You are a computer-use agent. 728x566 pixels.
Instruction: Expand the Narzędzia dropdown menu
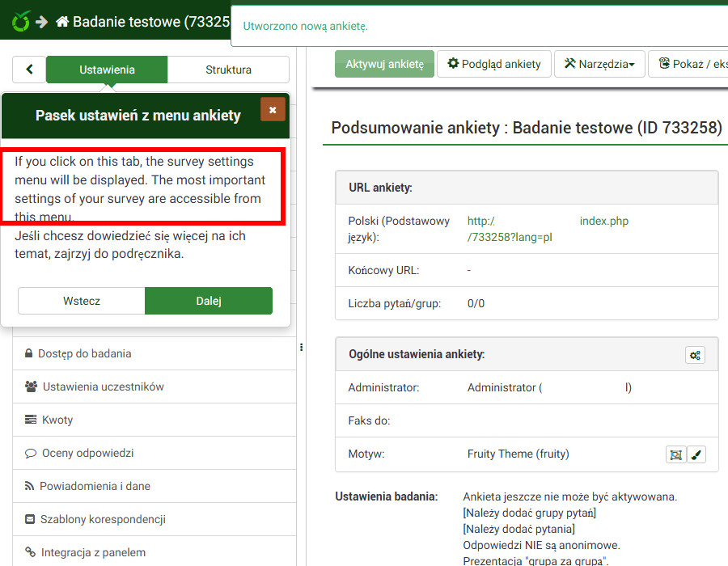point(599,64)
